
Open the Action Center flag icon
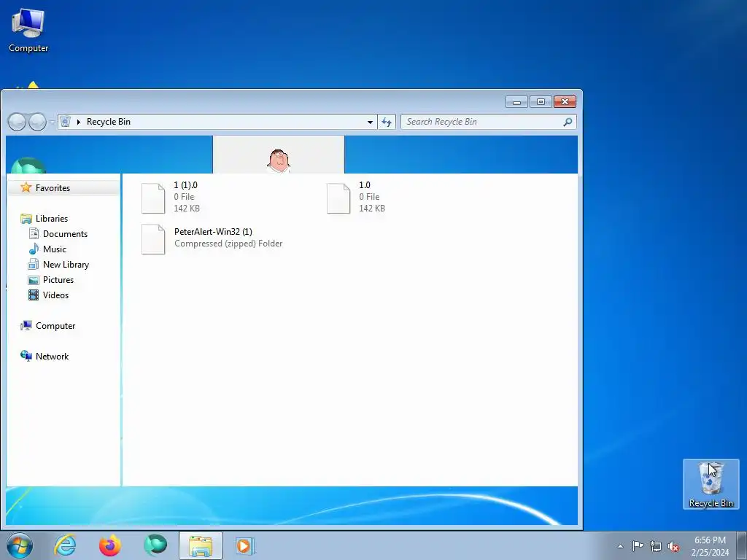638,545
